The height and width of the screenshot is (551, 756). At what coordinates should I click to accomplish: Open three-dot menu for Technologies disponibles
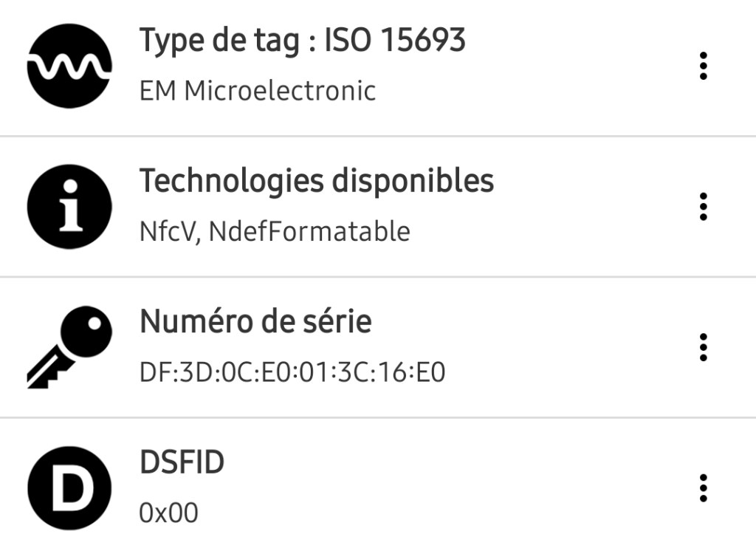(x=703, y=207)
